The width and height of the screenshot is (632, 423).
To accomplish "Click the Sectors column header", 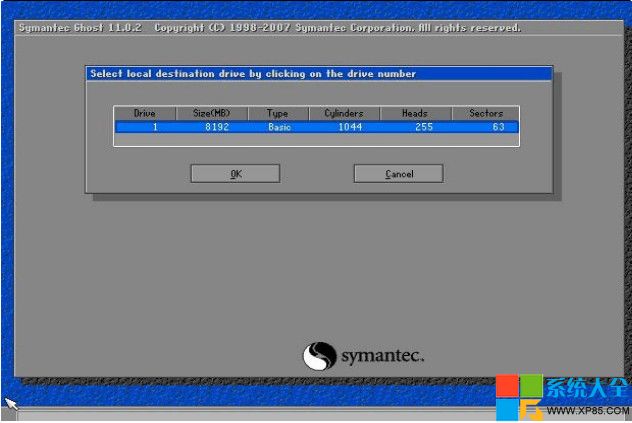I will (x=486, y=113).
